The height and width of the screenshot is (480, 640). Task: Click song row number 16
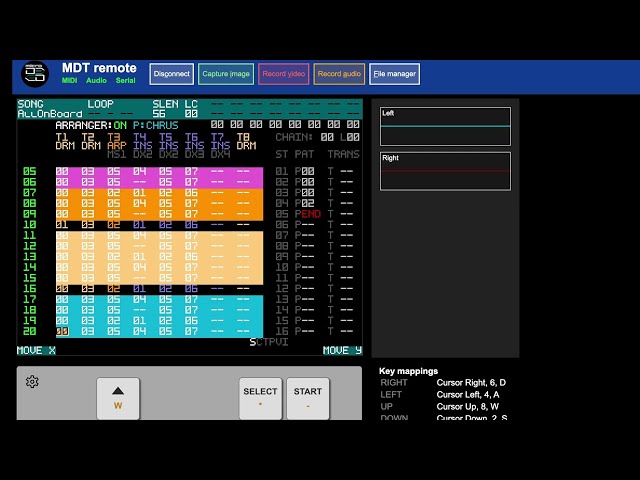point(29,289)
